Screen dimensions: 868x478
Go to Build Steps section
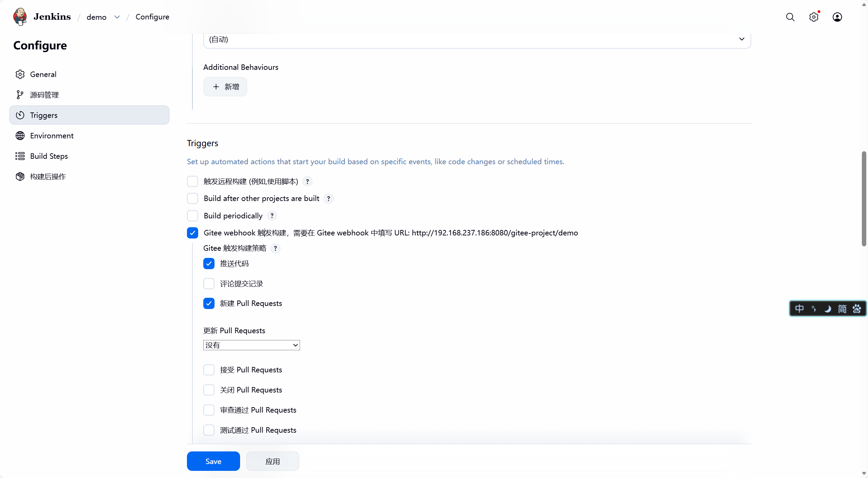(x=49, y=156)
